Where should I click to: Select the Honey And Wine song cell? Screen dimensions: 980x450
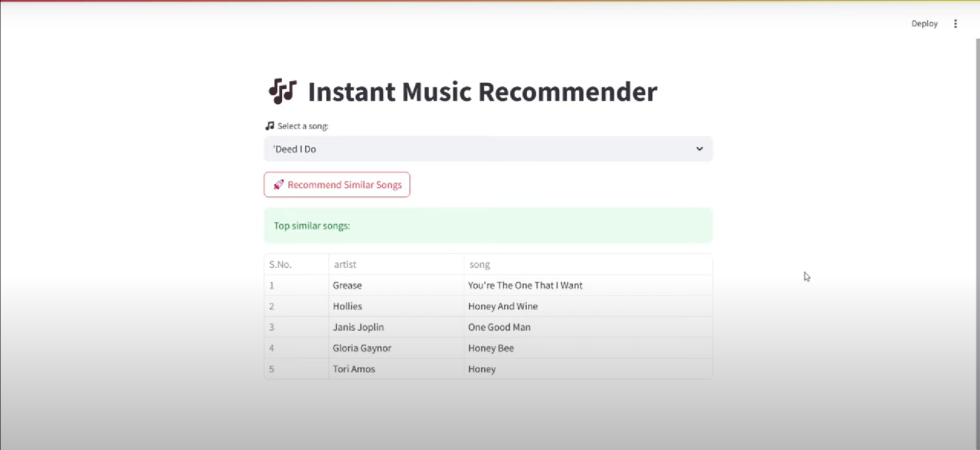(x=587, y=306)
